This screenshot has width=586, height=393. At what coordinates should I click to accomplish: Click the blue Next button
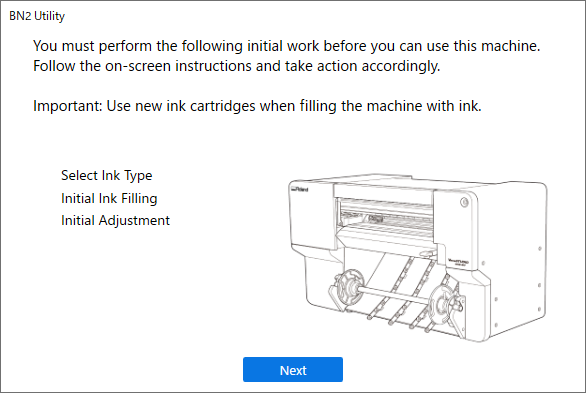(x=293, y=369)
